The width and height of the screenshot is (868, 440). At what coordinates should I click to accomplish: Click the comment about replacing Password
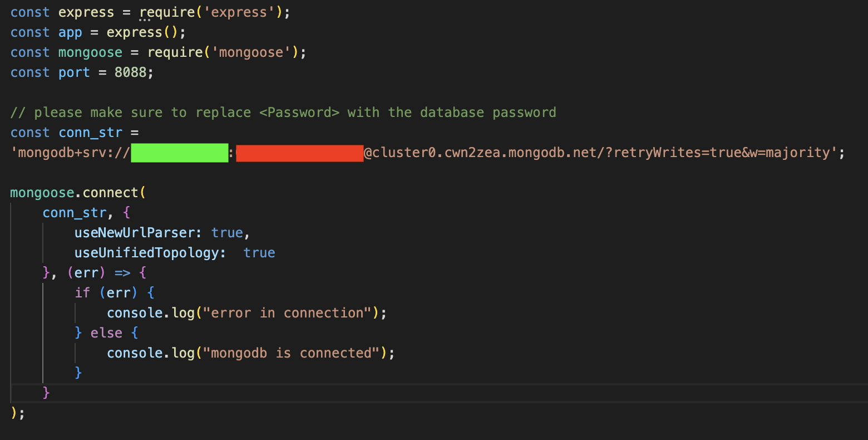tap(283, 113)
